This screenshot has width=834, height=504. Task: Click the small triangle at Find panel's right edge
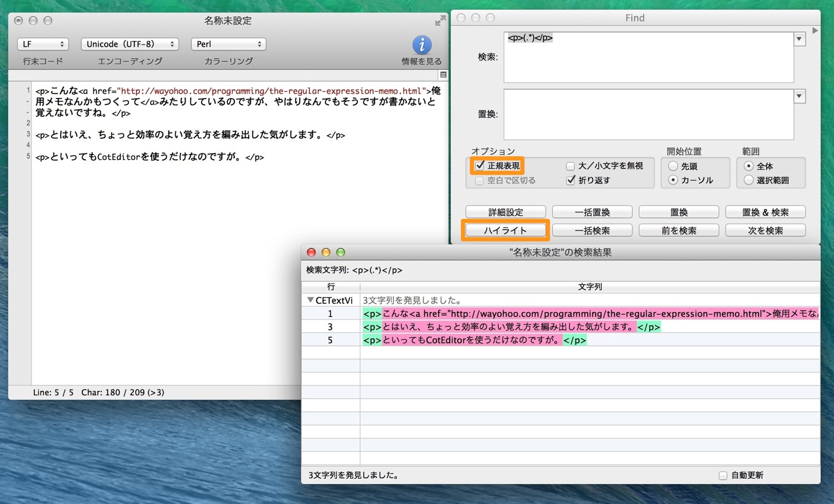(x=815, y=30)
